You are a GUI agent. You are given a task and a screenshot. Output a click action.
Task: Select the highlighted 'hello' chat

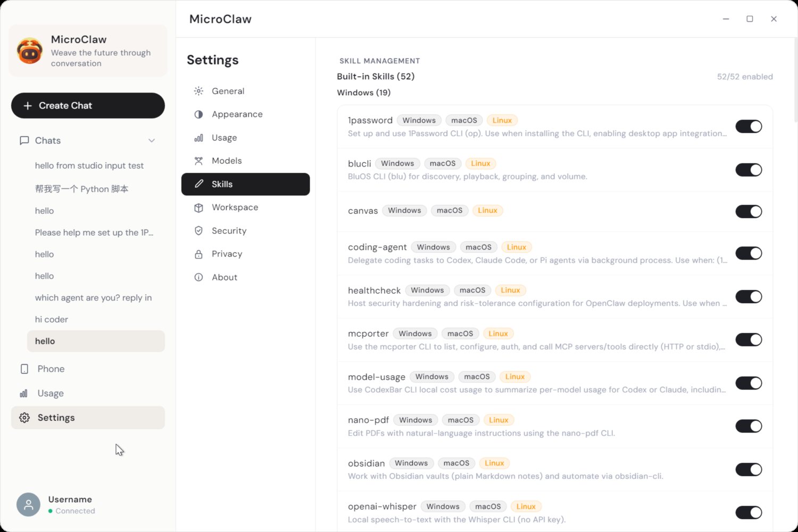tap(96, 341)
